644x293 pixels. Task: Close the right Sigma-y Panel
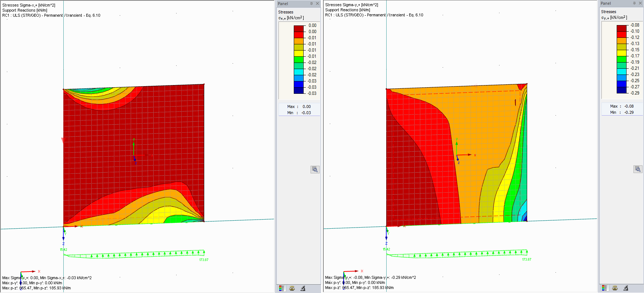(x=640, y=3)
